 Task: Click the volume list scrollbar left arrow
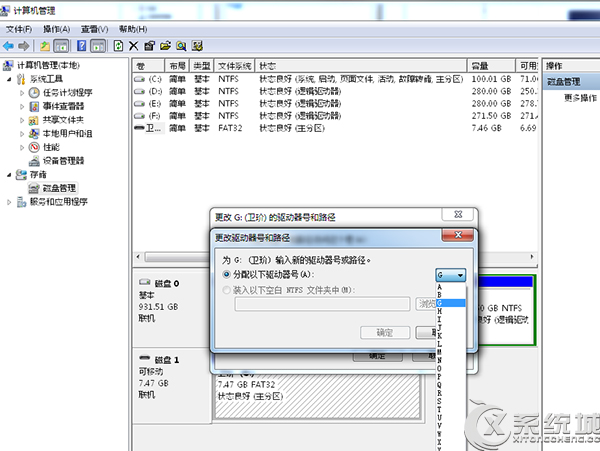coord(138,257)
